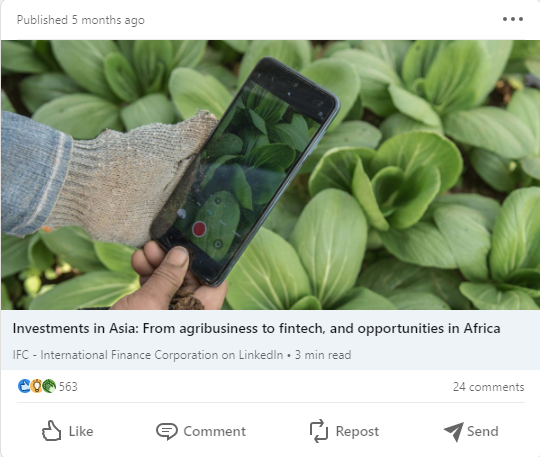The height and width of the screenshot is (457, 540).
Task: Click the Send button label
Action: [482, 431]
